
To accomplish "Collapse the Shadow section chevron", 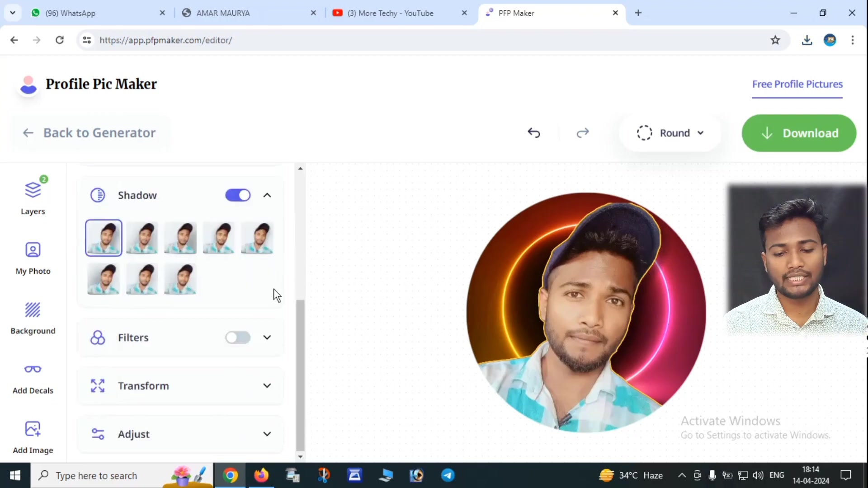I will 267,195.
